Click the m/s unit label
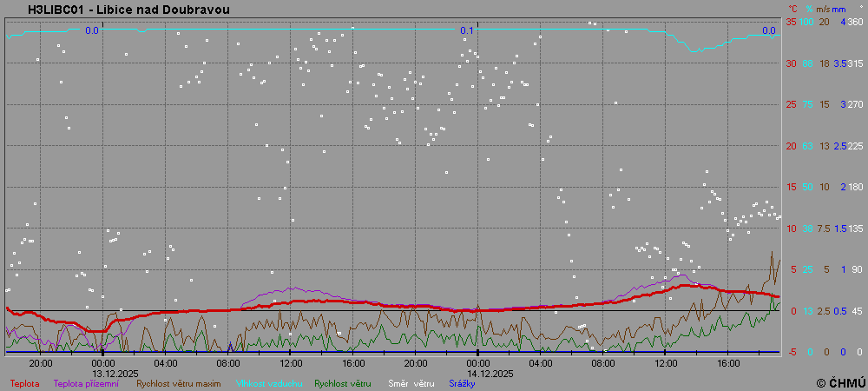The image size is (868, 391). pos(823,8)
